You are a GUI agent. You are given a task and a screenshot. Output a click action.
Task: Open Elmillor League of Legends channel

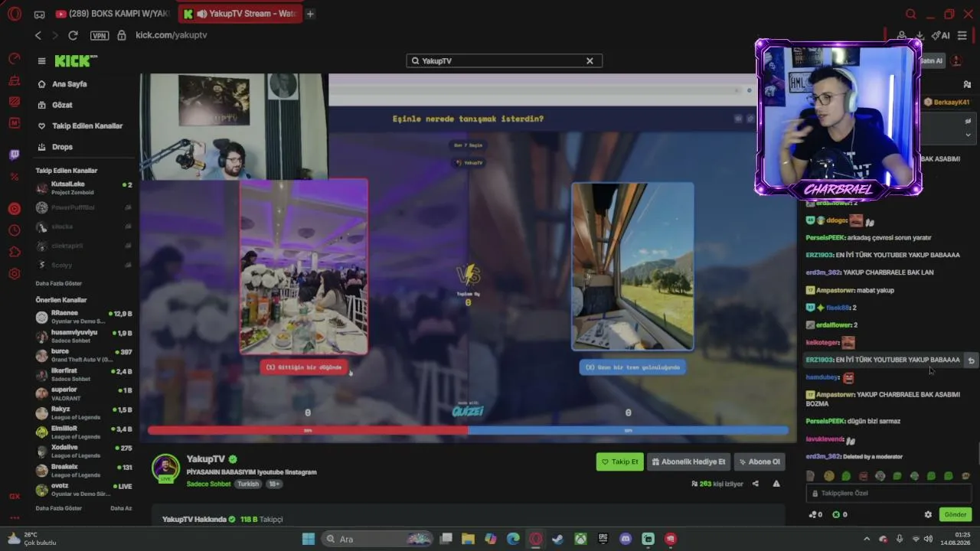pyautogui.click(x=84, y=432)
